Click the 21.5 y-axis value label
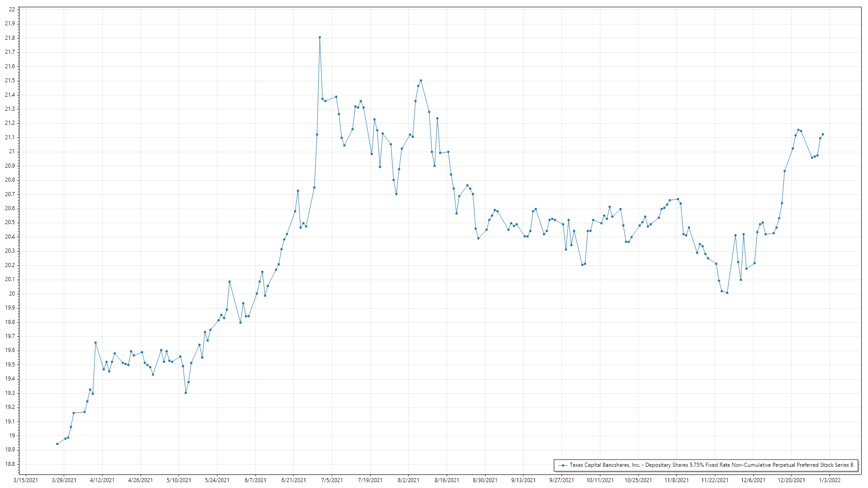868x488 pixels. 10,80
